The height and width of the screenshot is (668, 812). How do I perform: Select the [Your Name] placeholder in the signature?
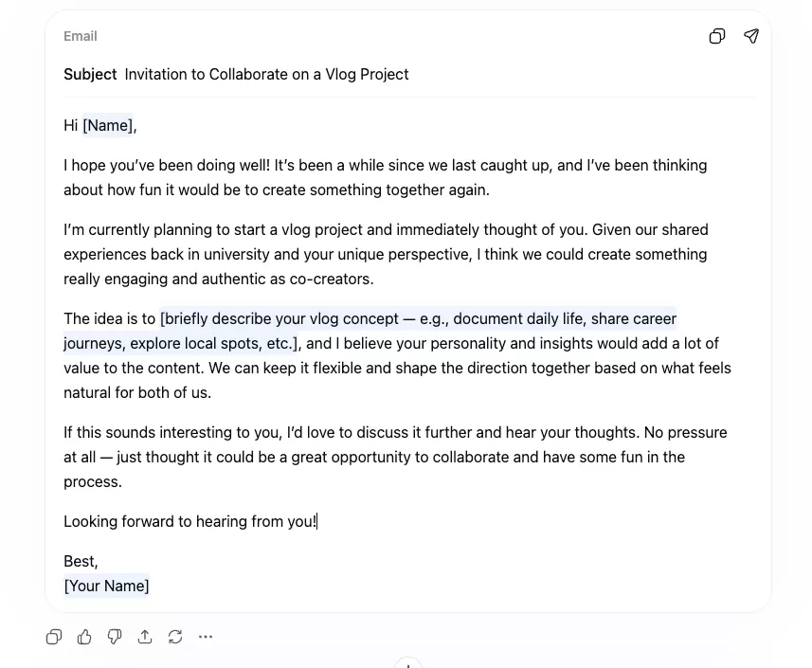106,586
